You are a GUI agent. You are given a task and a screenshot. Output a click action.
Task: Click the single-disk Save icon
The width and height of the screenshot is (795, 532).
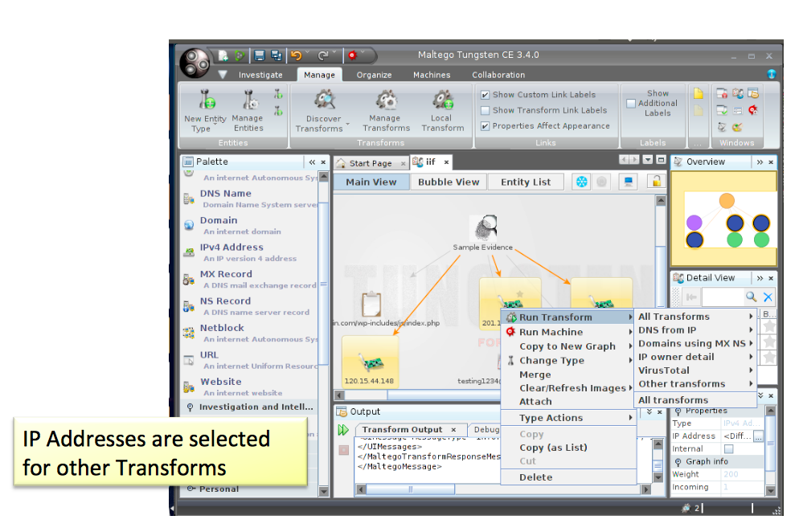click(x=260, y=55)
